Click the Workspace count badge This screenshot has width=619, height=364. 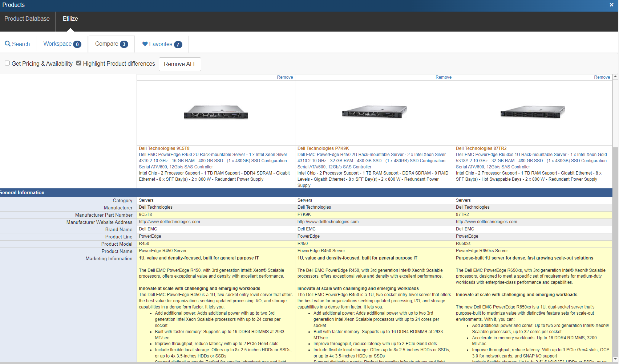pyautogui.click(x=77, y=44)
